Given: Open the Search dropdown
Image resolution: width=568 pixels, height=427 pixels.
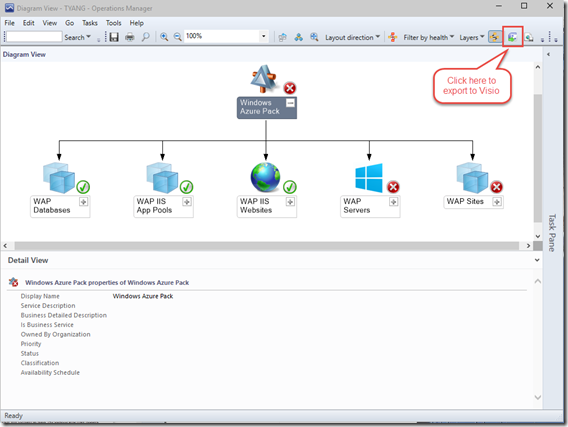Looking at the screenshot, I should (x=78, y=37).
